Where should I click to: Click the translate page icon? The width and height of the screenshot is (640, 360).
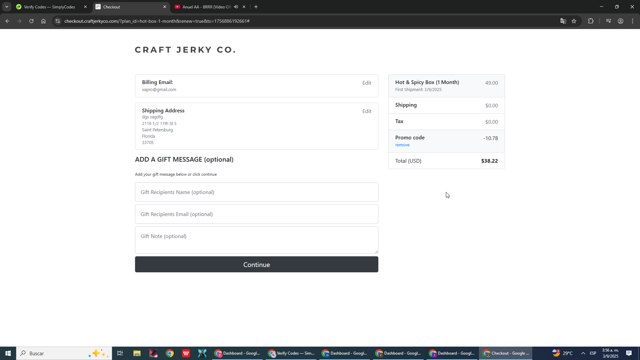(563, 21)
